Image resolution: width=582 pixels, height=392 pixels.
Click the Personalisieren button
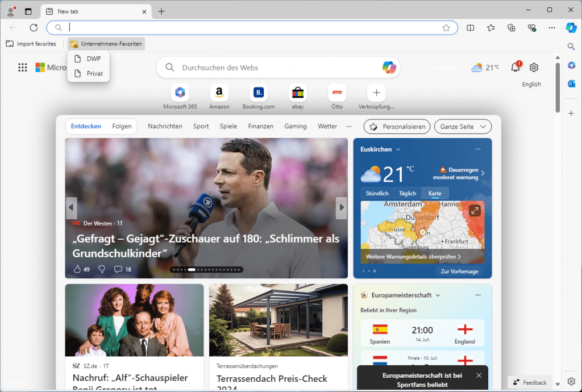tap(396, 126)
